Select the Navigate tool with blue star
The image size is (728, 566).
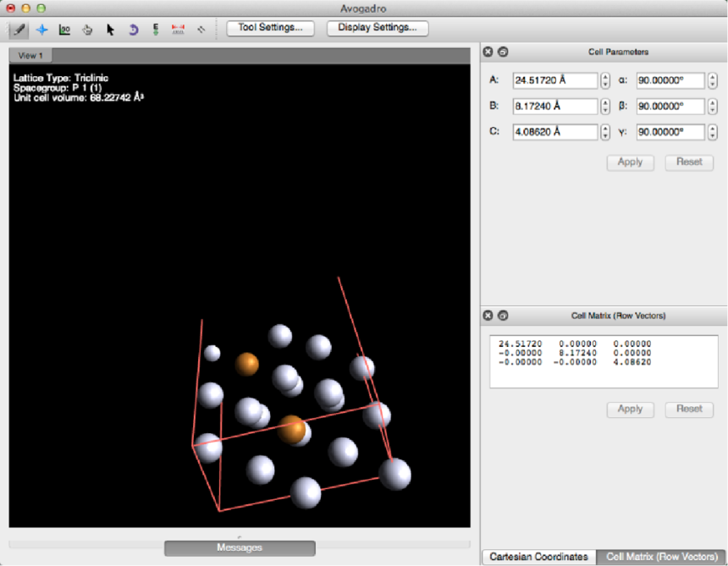[x=41, y=29]
